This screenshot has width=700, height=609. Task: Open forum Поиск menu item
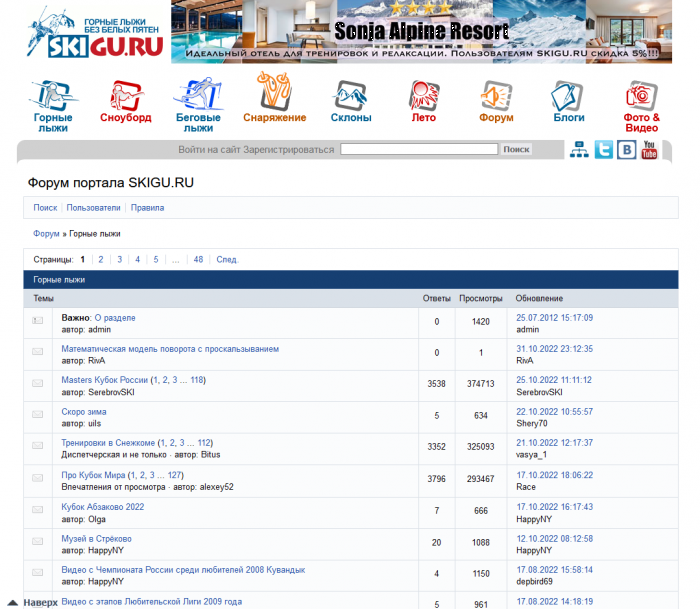(x=45, y=208)
